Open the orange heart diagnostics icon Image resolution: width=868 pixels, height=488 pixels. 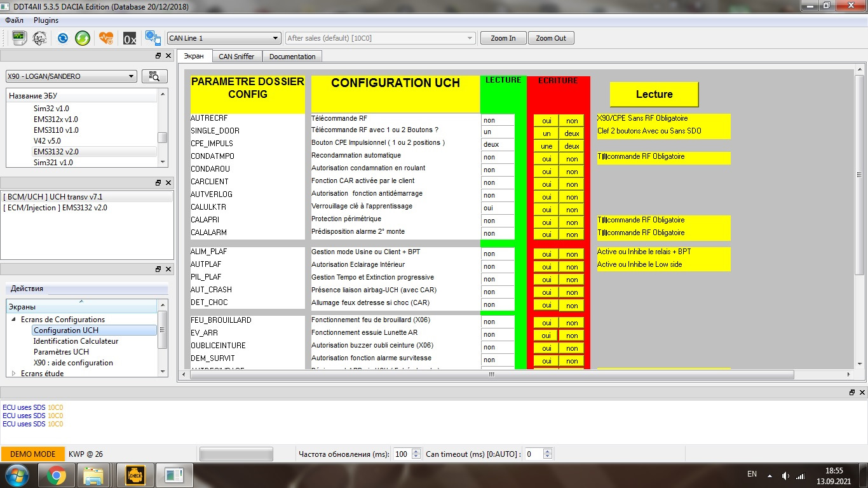[106, 38]
